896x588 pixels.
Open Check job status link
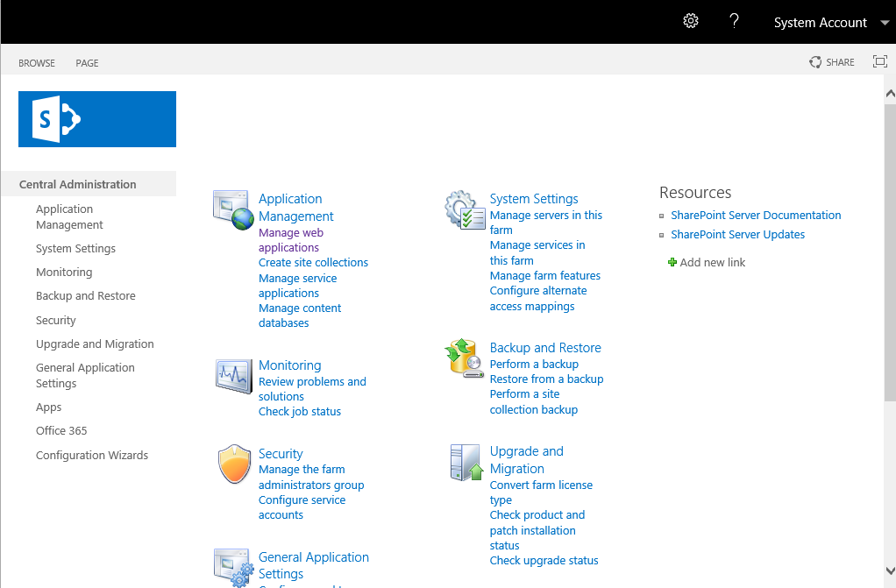(300, 412)
